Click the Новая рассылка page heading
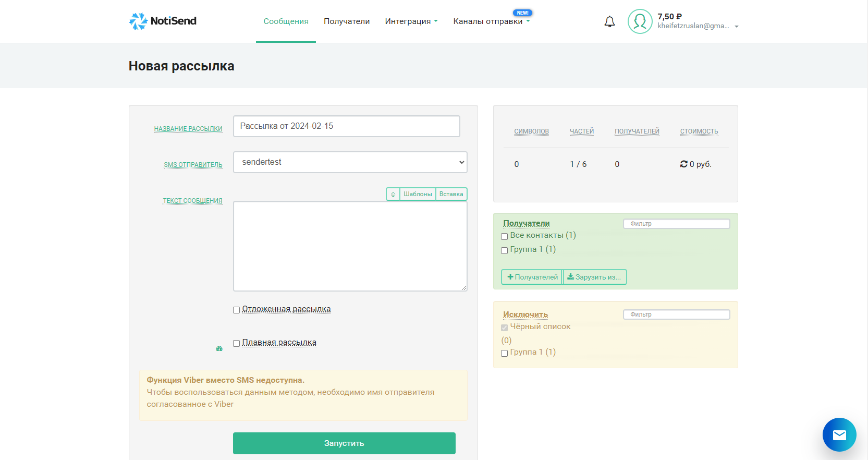 (x=181, y=66)
